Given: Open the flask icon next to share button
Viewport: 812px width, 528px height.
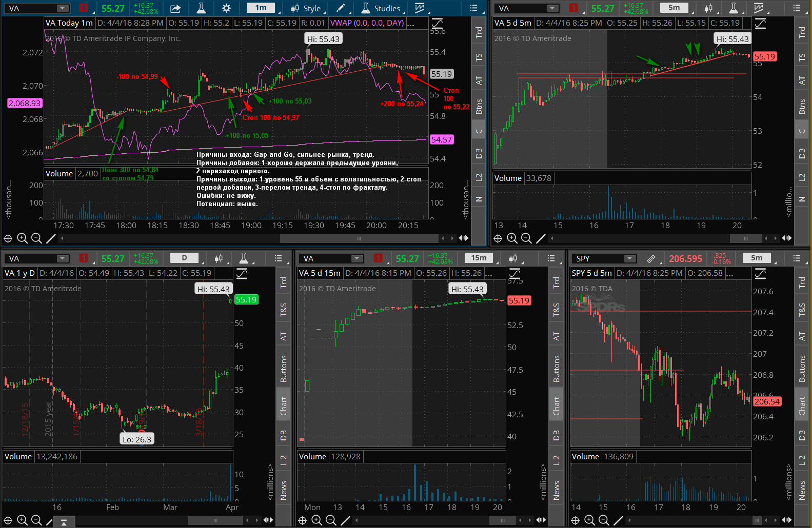Looking at the screenshot, I should click(201, 8).
